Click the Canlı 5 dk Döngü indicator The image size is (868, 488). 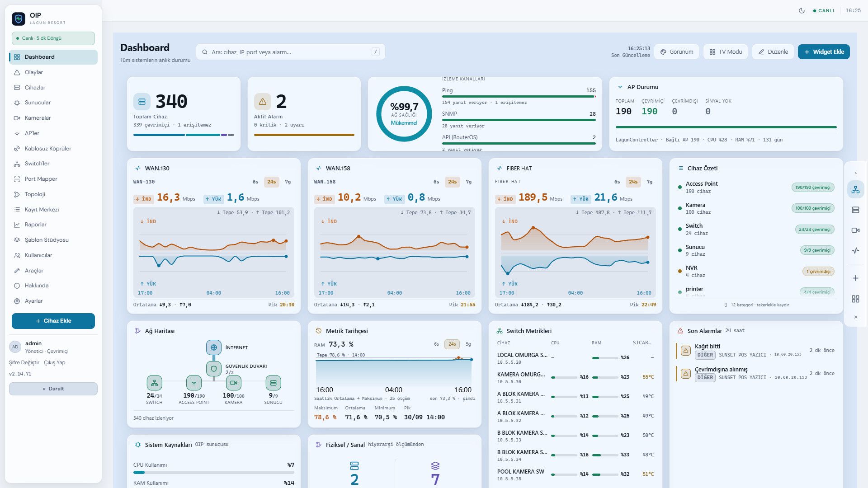(x=53, y=38)
